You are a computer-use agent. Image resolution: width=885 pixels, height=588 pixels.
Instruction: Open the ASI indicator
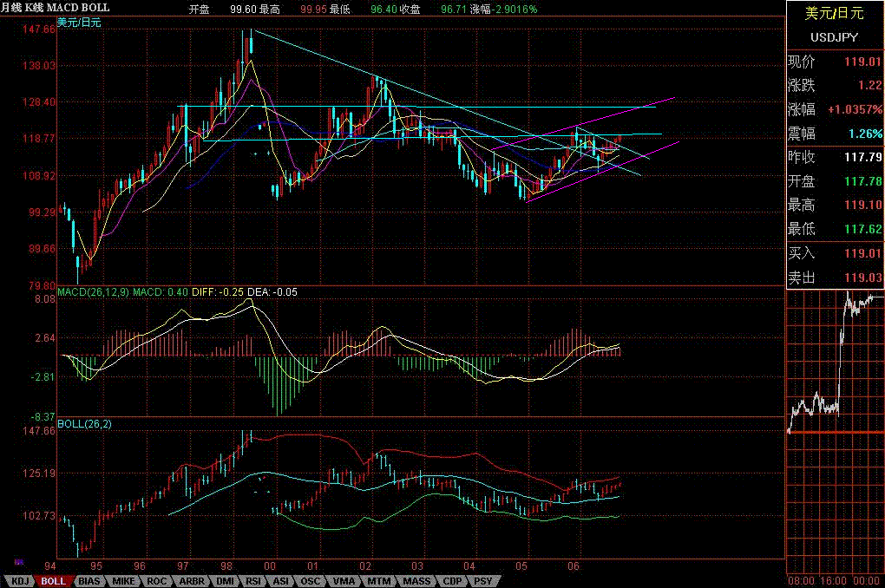[281, 581]
